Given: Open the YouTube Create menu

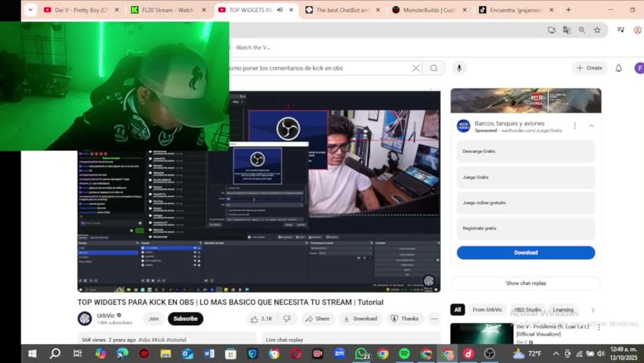Looking at the screenshot, I should pos(590,68).
